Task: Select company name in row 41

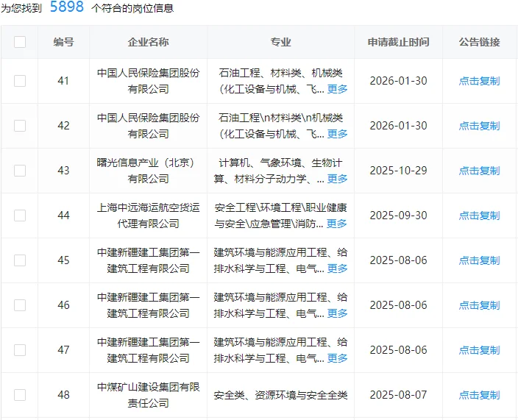Action: [x=148, y=81]
